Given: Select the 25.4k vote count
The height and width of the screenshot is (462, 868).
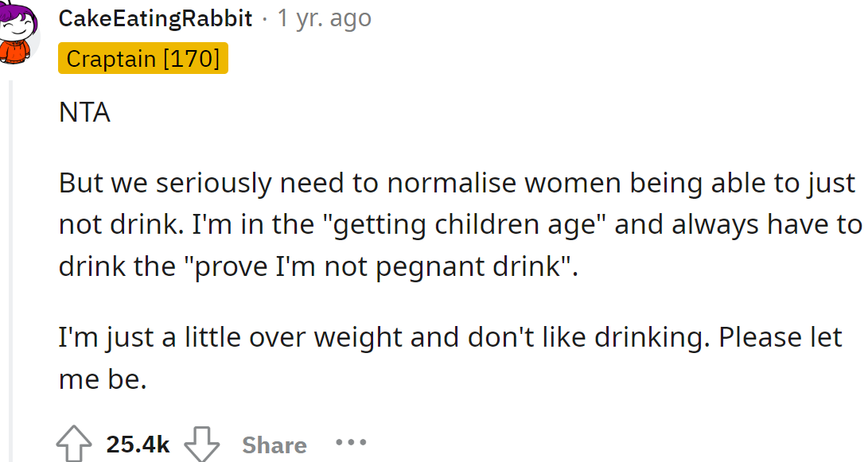Looking at the screenshot, I should tap(137, 443).
